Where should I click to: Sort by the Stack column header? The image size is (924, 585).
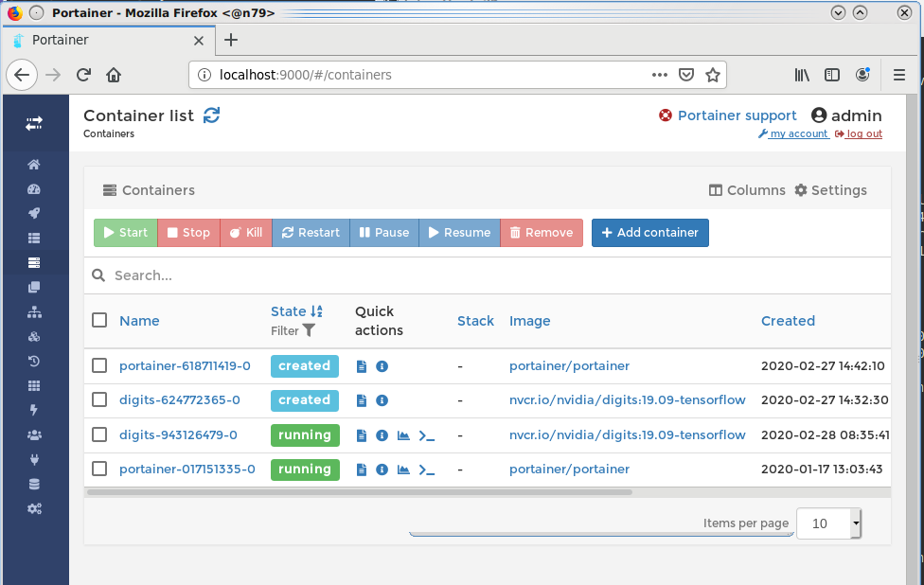(x=475, y=321)
